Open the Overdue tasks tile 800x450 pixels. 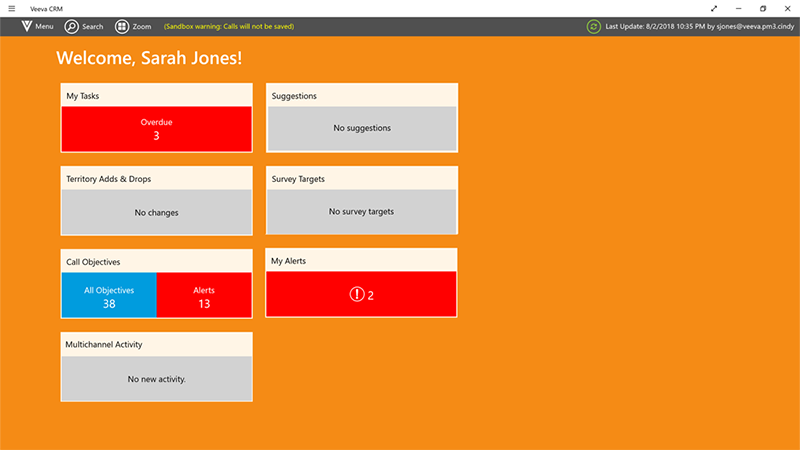tap(156, 129)
